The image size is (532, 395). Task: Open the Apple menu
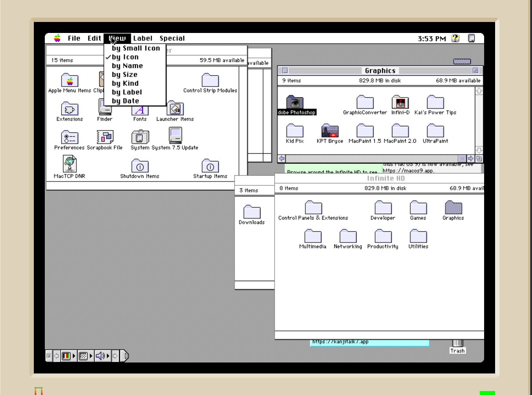pos(57,38)
